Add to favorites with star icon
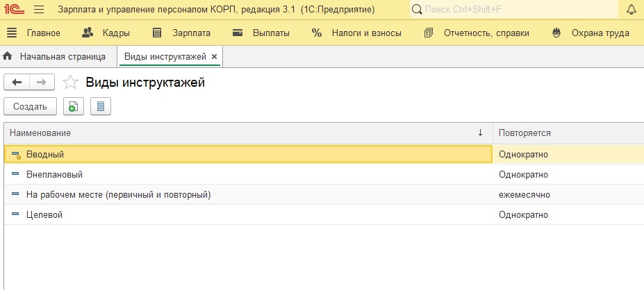Viewport: 644px width, 290px height. pos(70,83)
